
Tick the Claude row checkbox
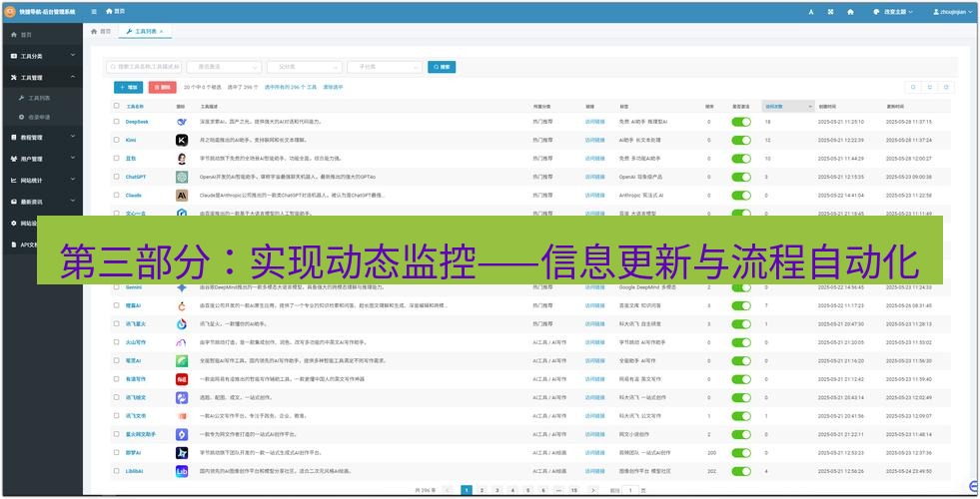tap(116, 196)
